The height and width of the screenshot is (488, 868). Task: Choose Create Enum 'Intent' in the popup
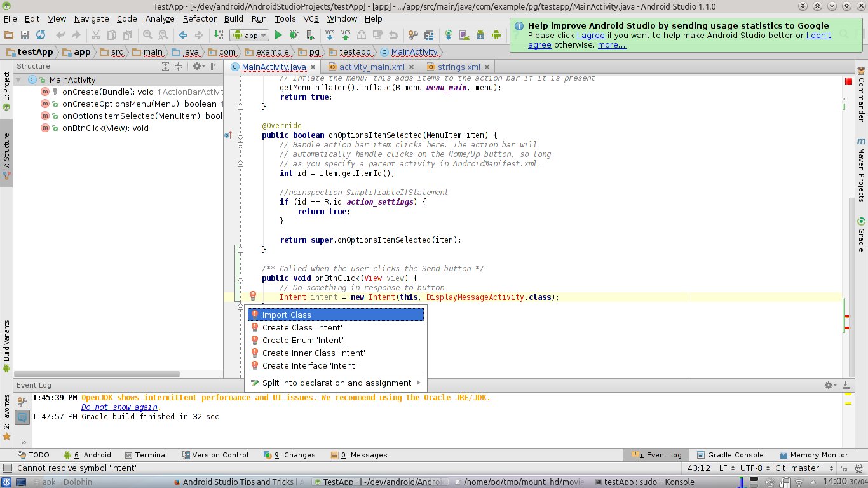[336, 340]
